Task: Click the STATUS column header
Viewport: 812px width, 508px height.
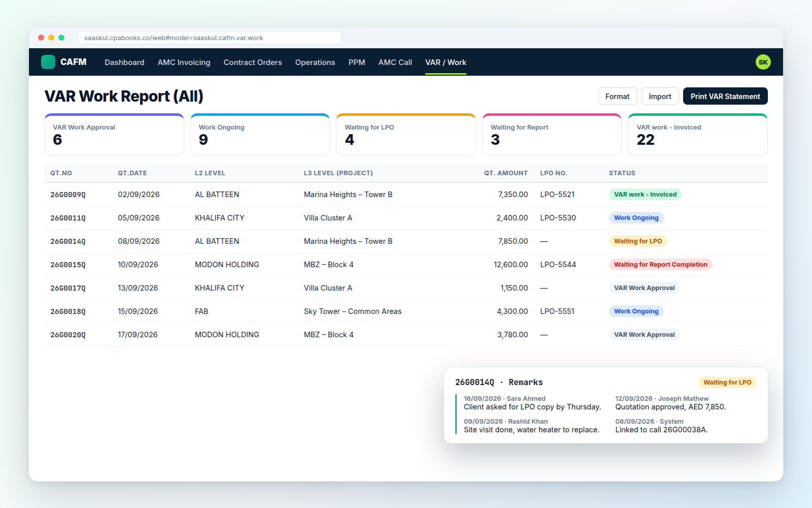Action: click(622, 173)
